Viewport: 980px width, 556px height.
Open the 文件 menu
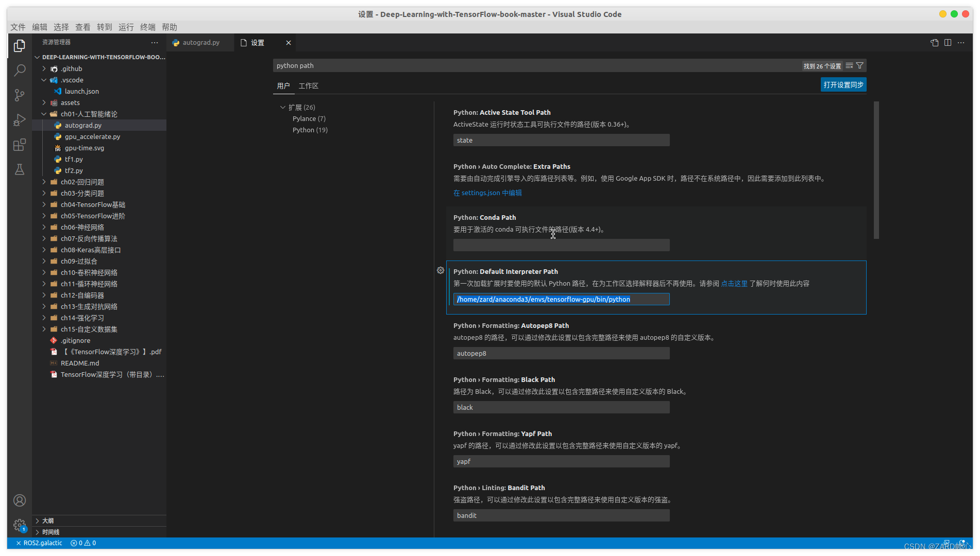[x=18, y=27]
